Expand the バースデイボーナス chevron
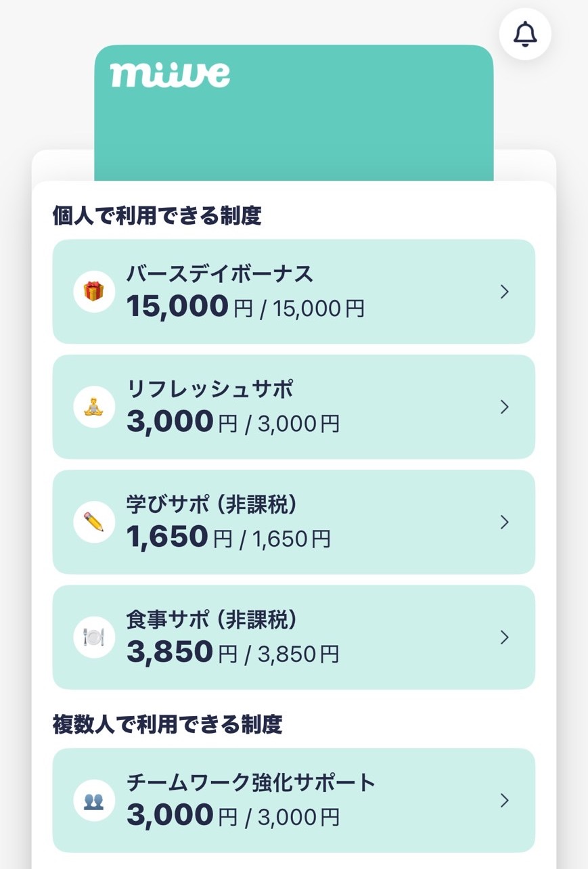 (504, 292)
